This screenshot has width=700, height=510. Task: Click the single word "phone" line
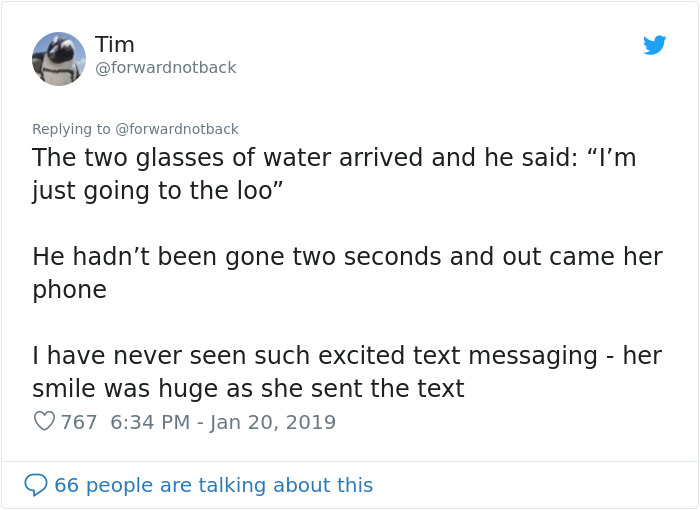(x=69, y=289)
